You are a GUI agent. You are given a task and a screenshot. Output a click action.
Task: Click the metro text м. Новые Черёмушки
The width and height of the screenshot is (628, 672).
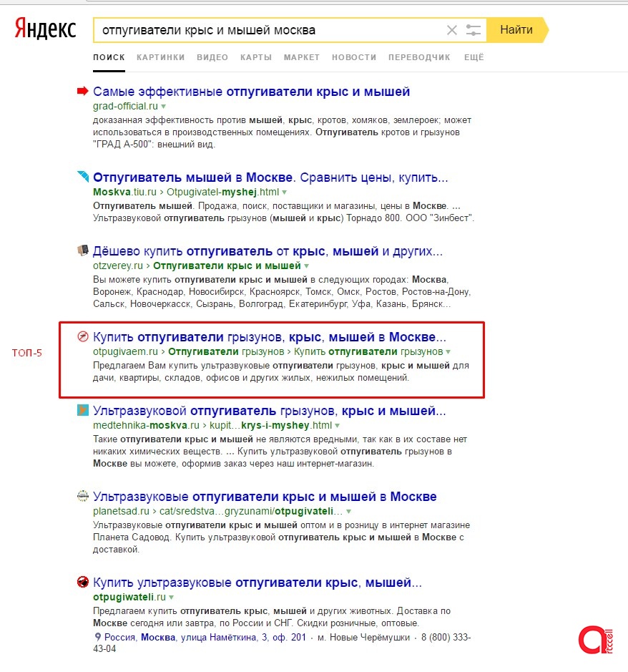[363, 637]
